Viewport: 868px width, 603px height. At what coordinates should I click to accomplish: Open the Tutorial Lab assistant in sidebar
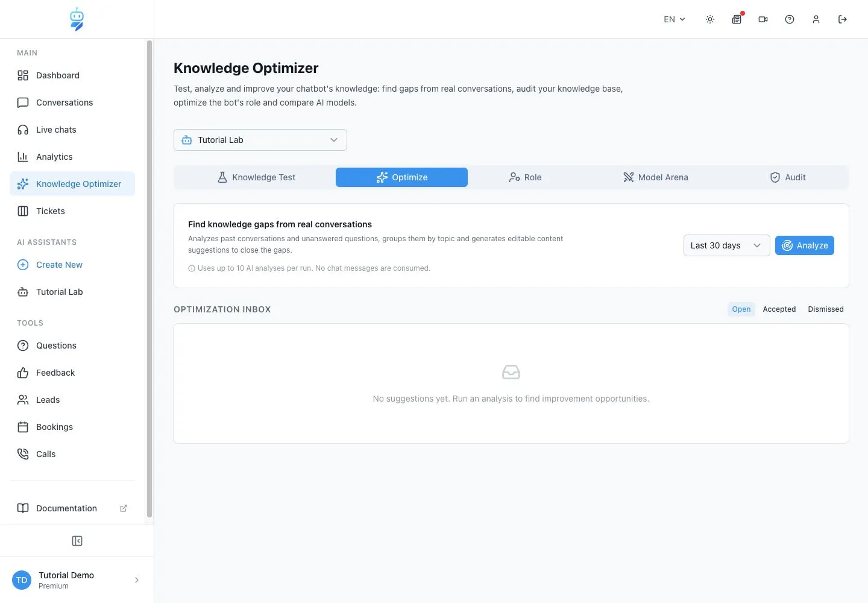(x=72, y=292)
